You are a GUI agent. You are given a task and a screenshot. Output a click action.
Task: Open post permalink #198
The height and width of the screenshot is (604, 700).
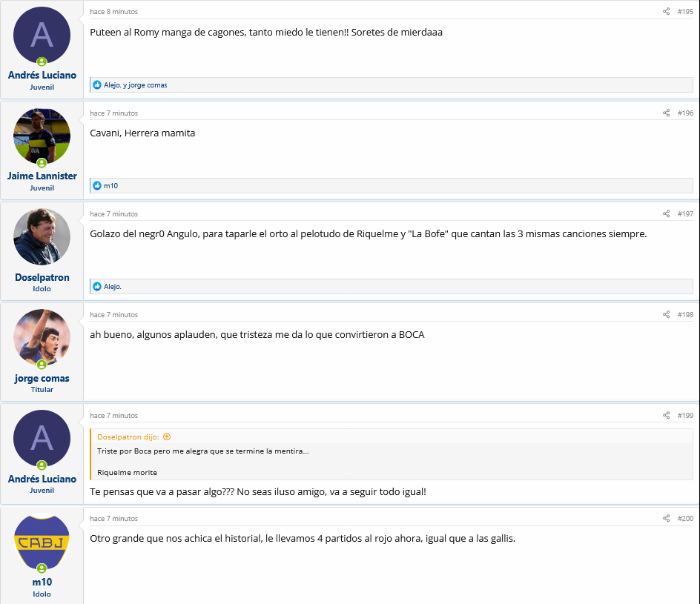(685, 315)
